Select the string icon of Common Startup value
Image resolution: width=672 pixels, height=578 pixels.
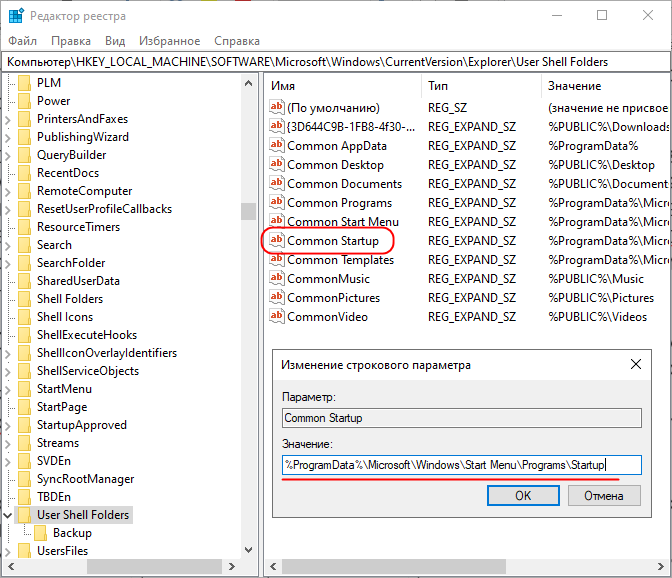276,240
